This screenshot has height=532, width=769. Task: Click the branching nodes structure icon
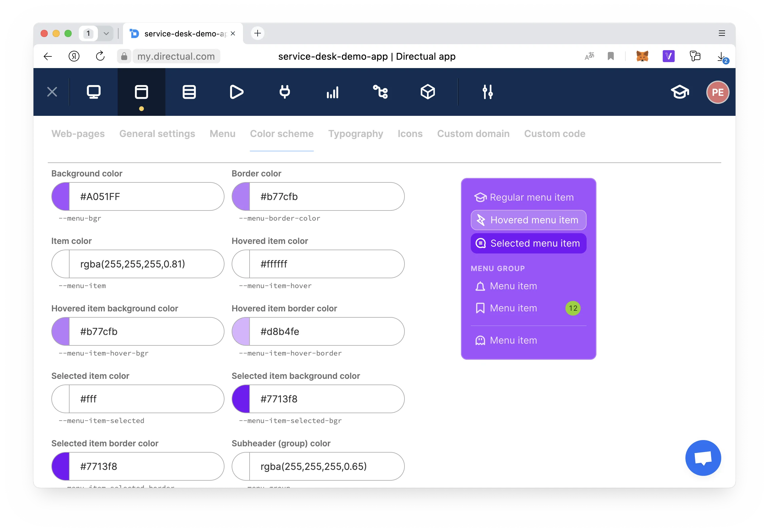coord(380,92)
